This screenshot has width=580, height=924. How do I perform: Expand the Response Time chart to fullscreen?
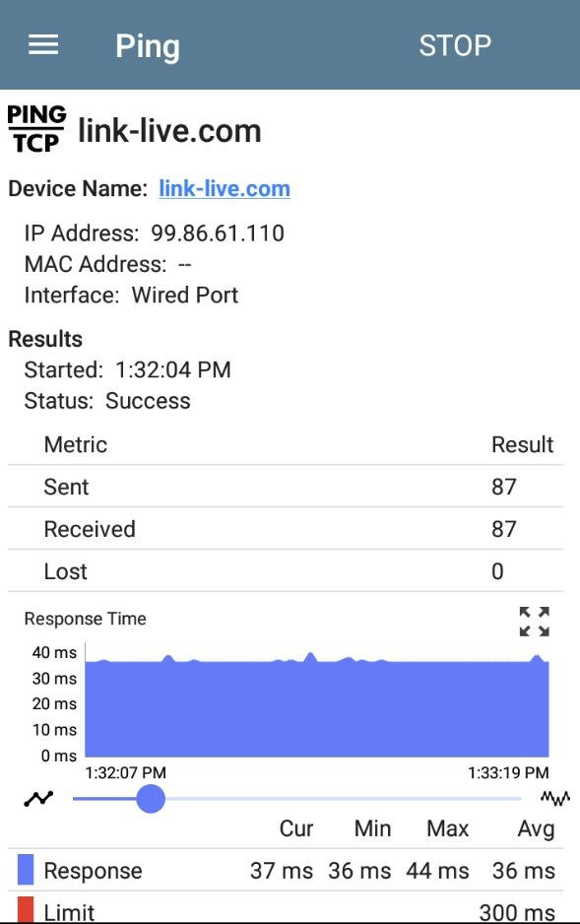(x=535, y=623)
